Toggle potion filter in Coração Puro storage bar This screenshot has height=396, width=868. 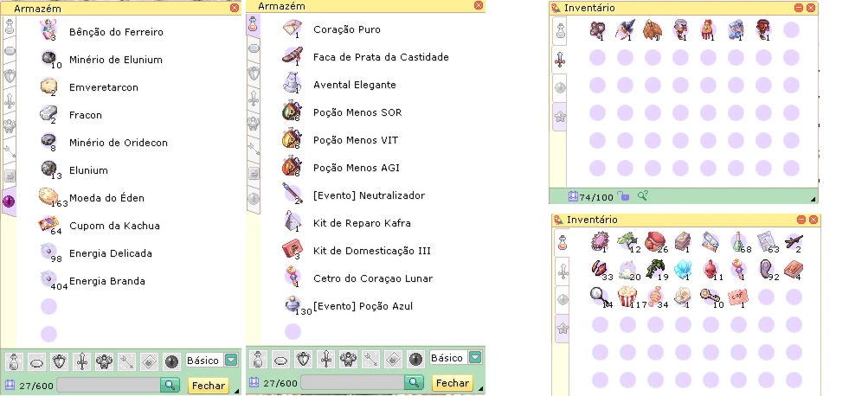(257, 360)
